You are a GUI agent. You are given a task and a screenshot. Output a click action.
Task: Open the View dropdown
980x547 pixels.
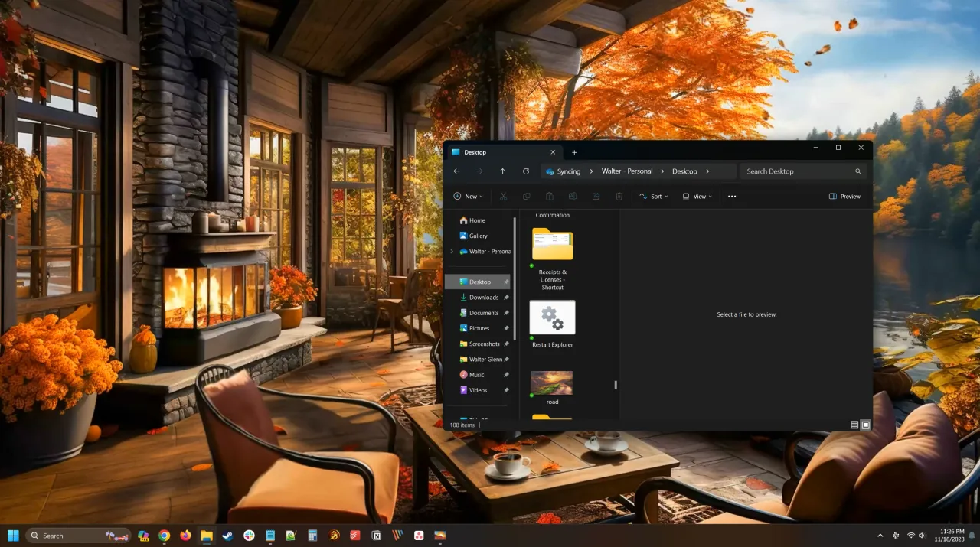click(697, 197)
